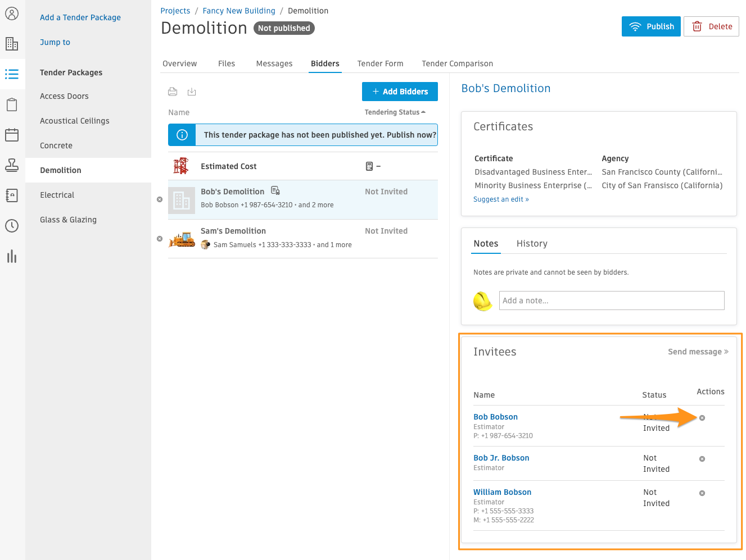
Task: Open the History tab in the Notes panel
Action: click(532, 243)
